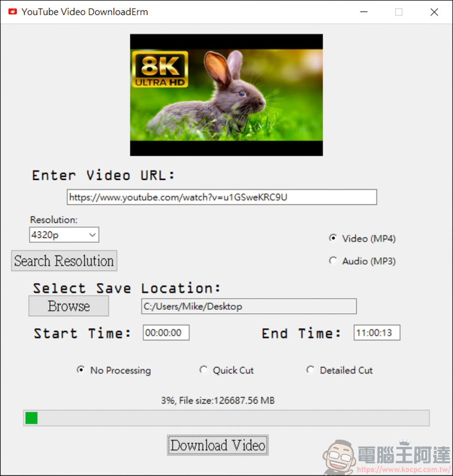
Task: Click the 'Resolution:' label
Action: [54, 219]
